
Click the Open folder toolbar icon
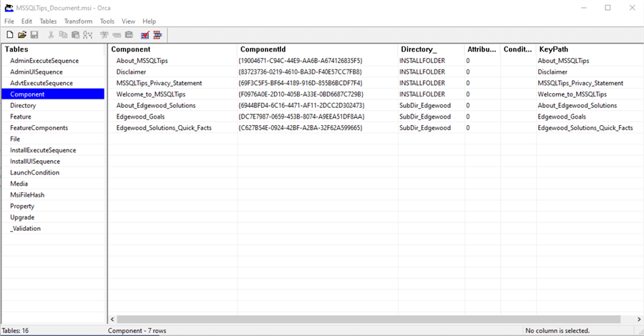pos(22,35)
